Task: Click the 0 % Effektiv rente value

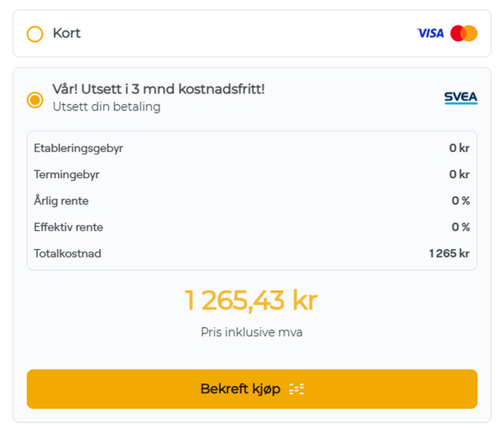Action: pyautogui.click(x=461, y=227)
